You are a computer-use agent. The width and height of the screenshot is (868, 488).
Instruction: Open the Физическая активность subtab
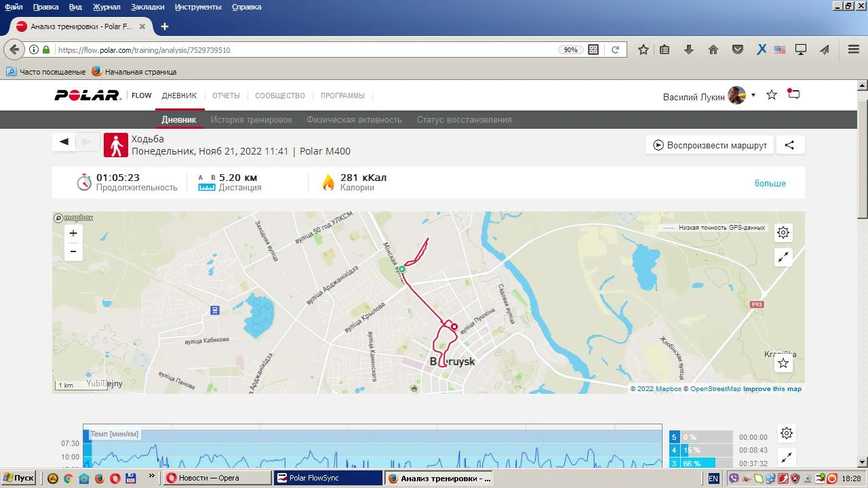pyautogui.click(x=354, y=120)
